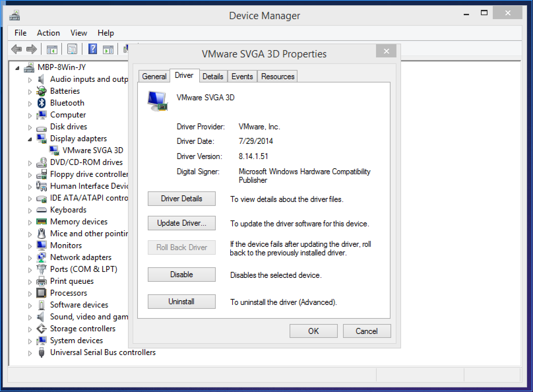Select VMware SVGA 3D in the device tree
The width and height of the screenshot is (533, 392).
pos(93,150)
